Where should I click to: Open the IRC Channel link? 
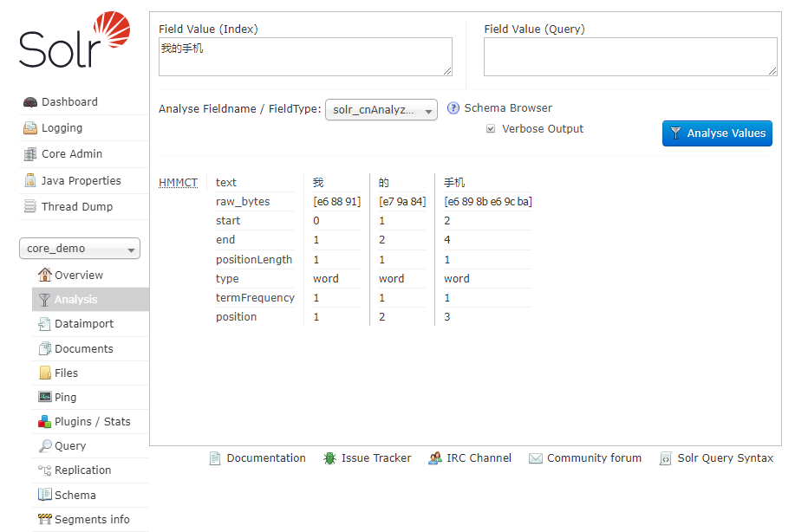tap(479, 458)
